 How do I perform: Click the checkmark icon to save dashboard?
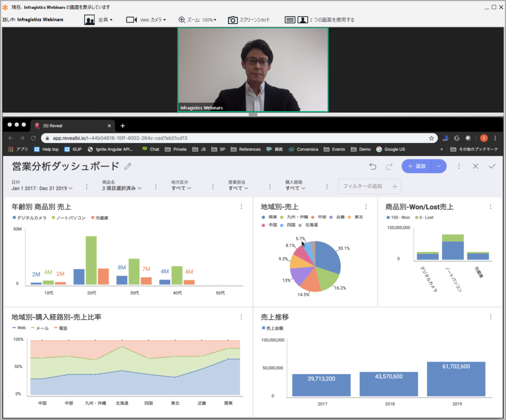[x=492, y=166]
